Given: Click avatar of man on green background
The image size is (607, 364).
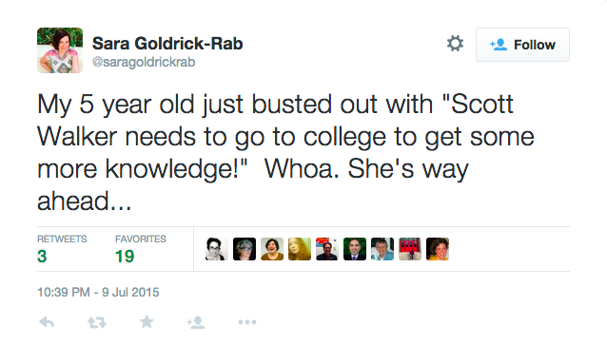Looking at the screenshot, I should click(355, 249).
